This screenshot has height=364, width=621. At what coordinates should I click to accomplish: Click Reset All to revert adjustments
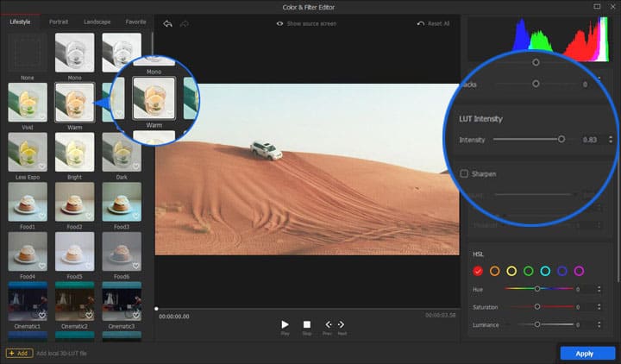[433, 23]
